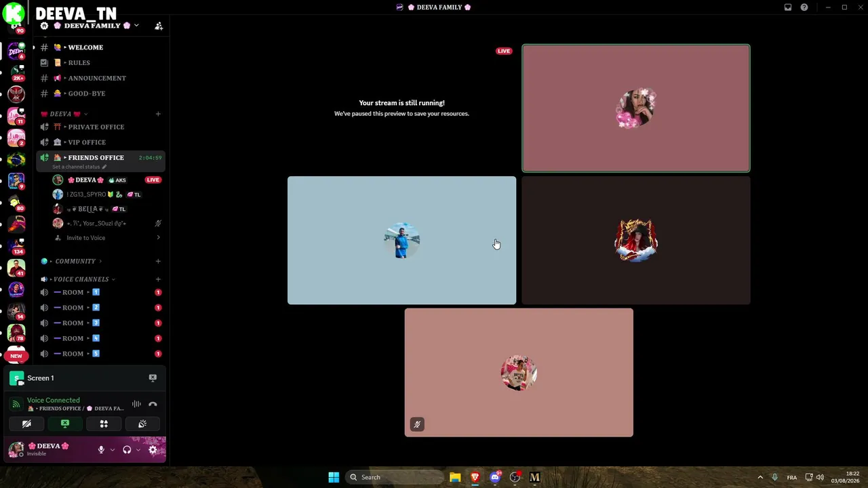Add a channel to DEEVA category
Viewport: 868px width, 488px height.
pyautogui.click(x=158, y=114)
